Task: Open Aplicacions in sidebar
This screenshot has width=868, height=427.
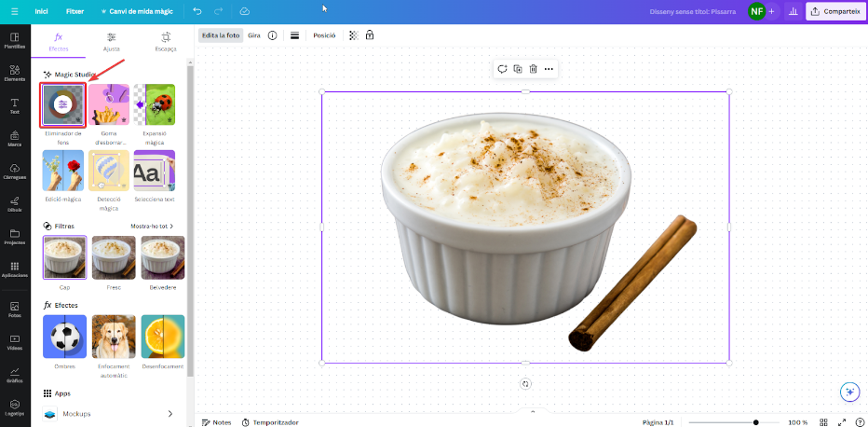Action: tap(15, 269)
